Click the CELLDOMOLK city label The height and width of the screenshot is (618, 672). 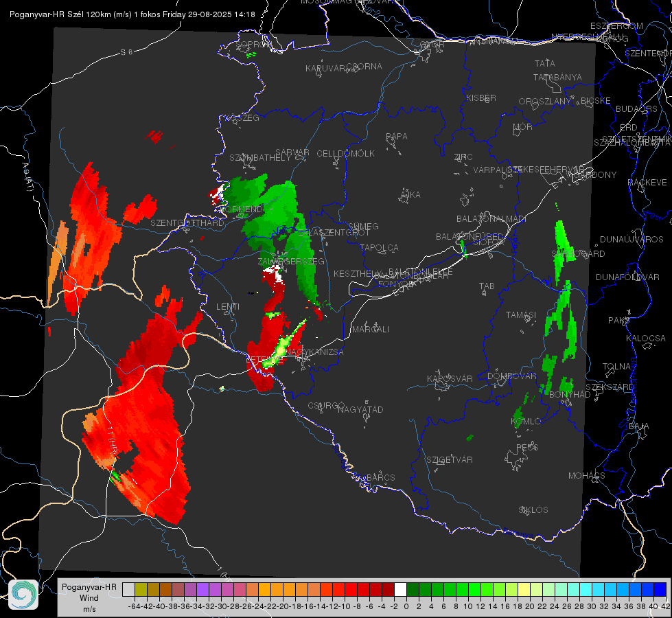[346, 154]
